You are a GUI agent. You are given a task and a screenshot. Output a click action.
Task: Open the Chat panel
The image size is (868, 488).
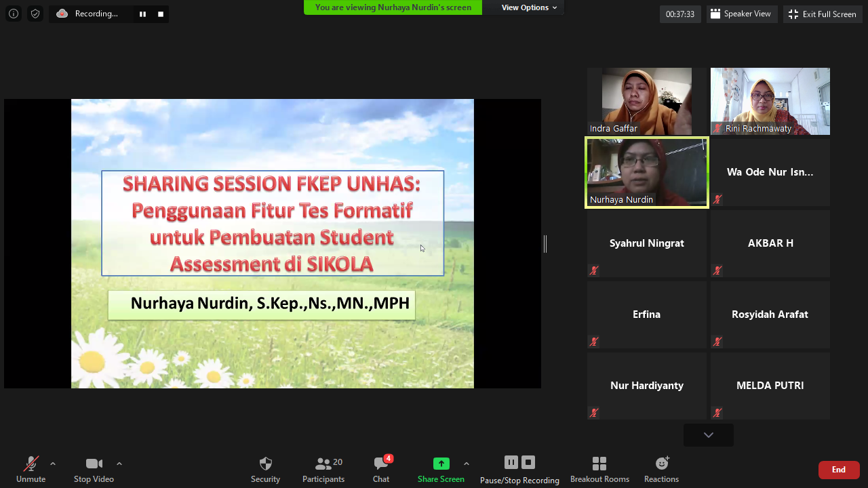click(381, 469)
